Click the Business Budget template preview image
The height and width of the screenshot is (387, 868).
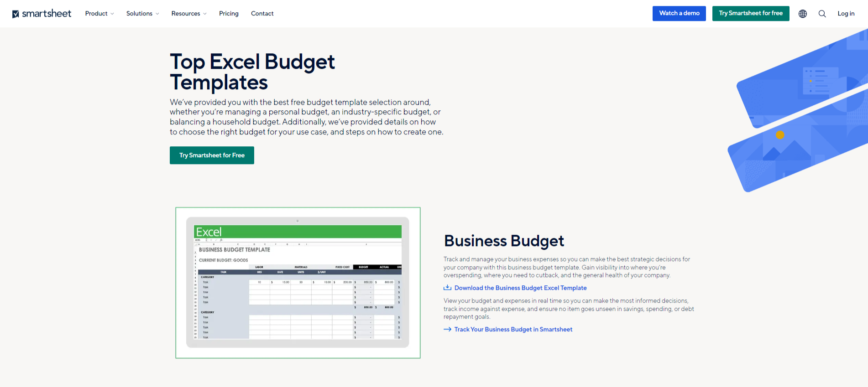tap(298, 283)
